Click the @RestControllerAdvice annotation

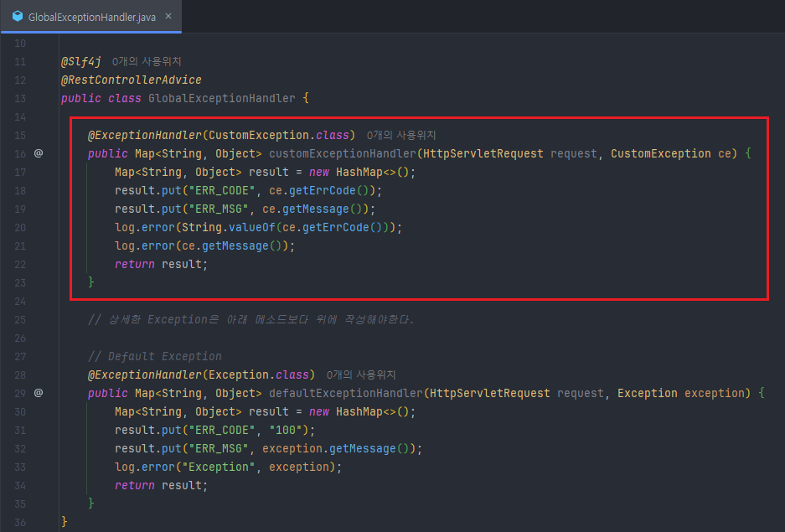tap(132, 80)
